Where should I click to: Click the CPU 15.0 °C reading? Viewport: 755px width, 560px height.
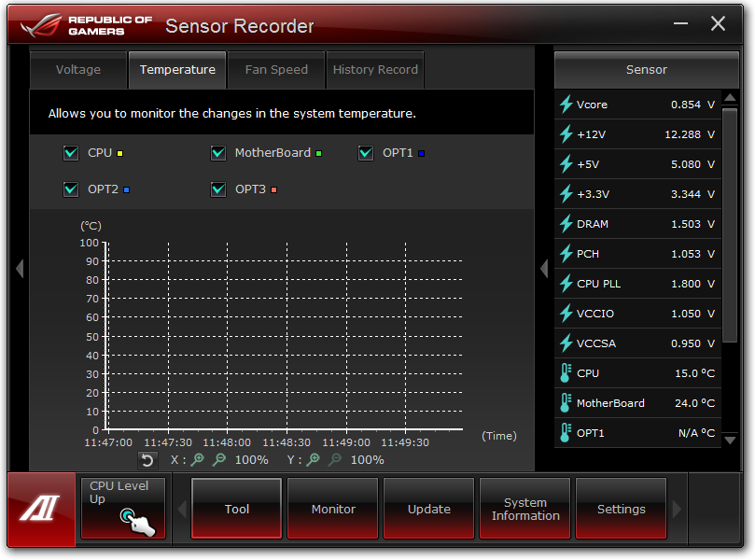click(x=694, y=373)
